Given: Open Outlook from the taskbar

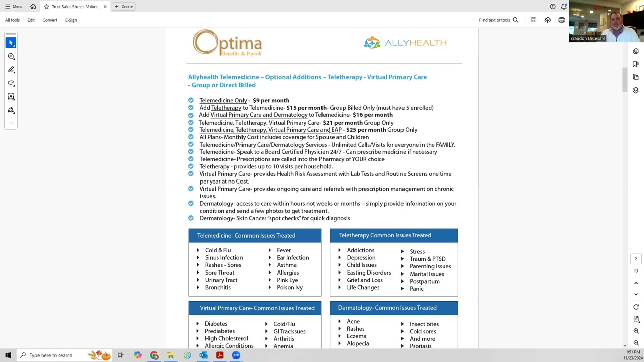Looking at the screenshot, I should coord(203,355).
